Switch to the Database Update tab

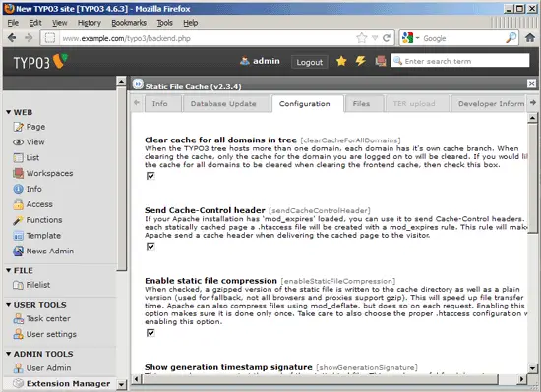223,104
